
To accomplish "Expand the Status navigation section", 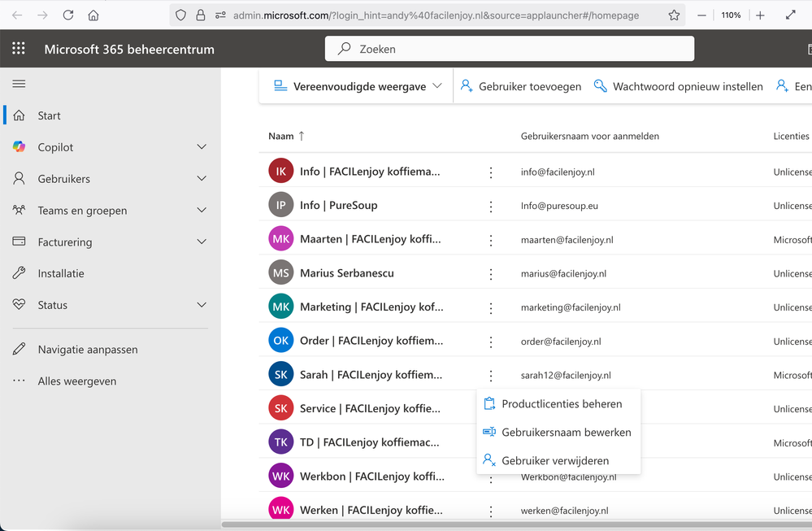I will click(202, 305).
